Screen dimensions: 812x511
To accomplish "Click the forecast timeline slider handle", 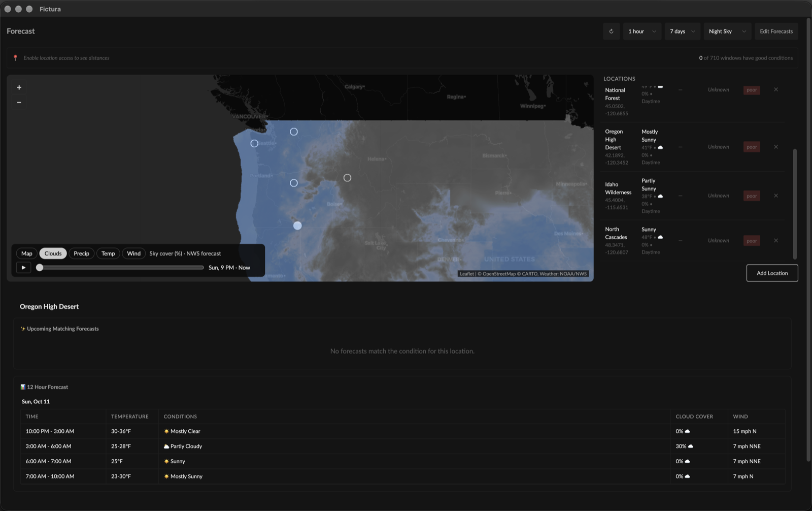I will click(x=40, y=267).
